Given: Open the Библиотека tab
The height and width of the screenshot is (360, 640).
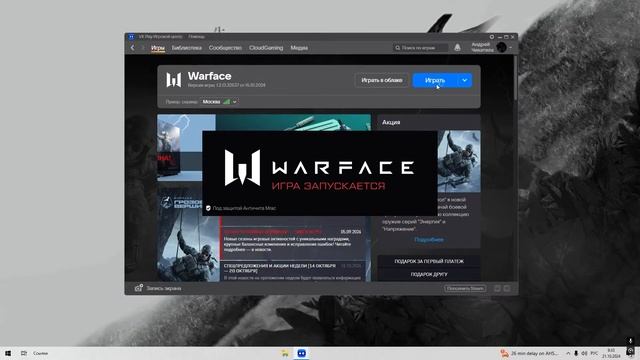Looking at the screenshot, I should (x=187, y=48).
